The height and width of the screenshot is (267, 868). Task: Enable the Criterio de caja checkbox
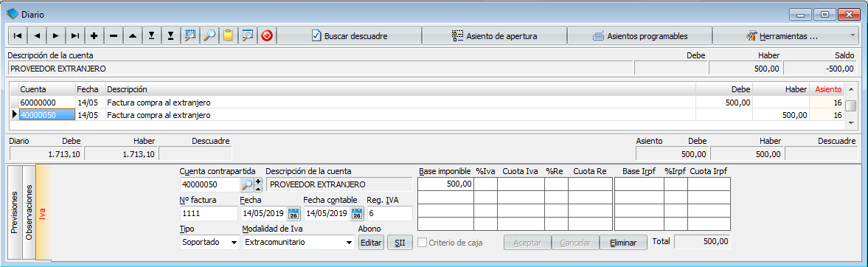tap(422, 243)
